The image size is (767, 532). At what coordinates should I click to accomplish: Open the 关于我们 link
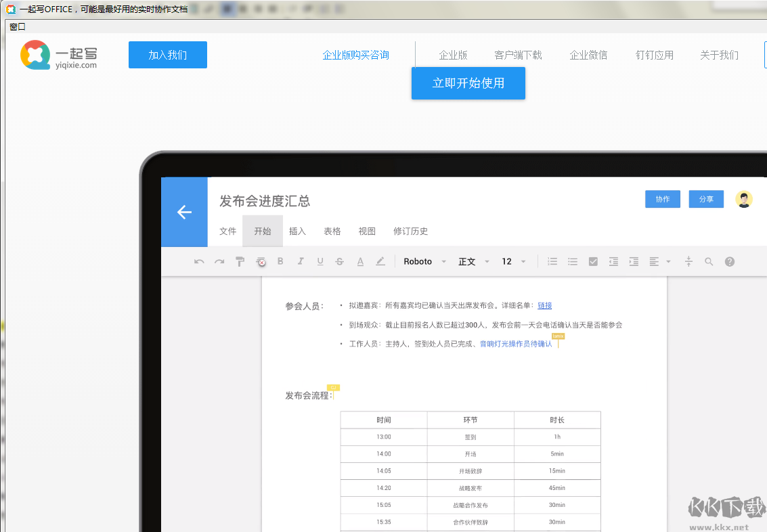click(x=719, y=55)
